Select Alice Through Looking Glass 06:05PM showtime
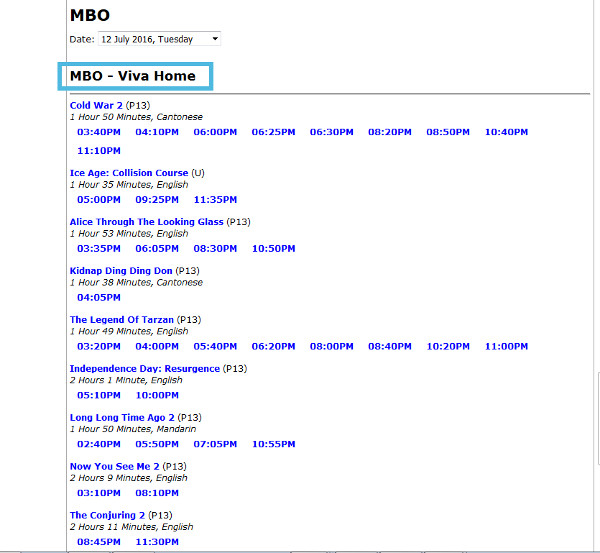Screen dimensions: 600x553 coord(157,249)
